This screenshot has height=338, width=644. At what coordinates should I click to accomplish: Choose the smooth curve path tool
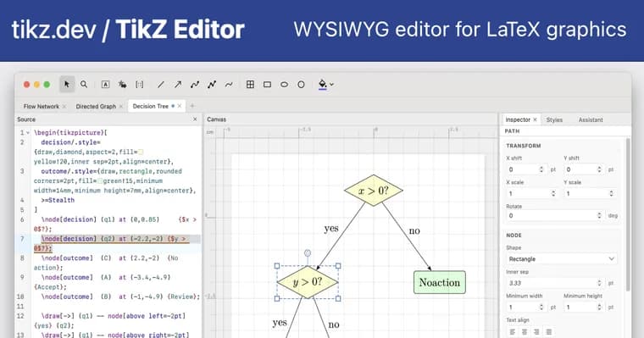195,84
